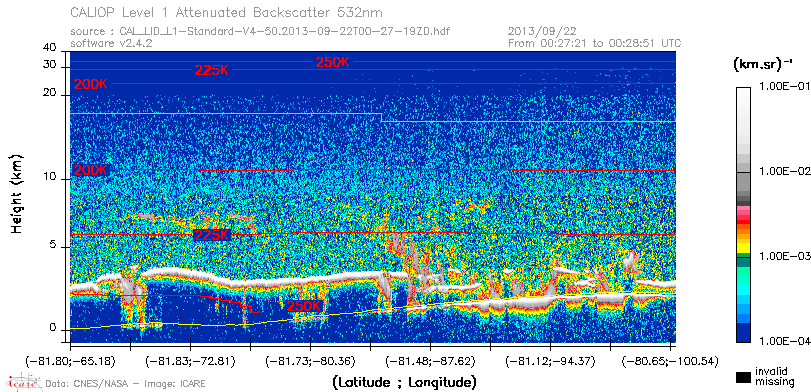Click the 'invalid missing' legend text

click(x=775, y=376)
